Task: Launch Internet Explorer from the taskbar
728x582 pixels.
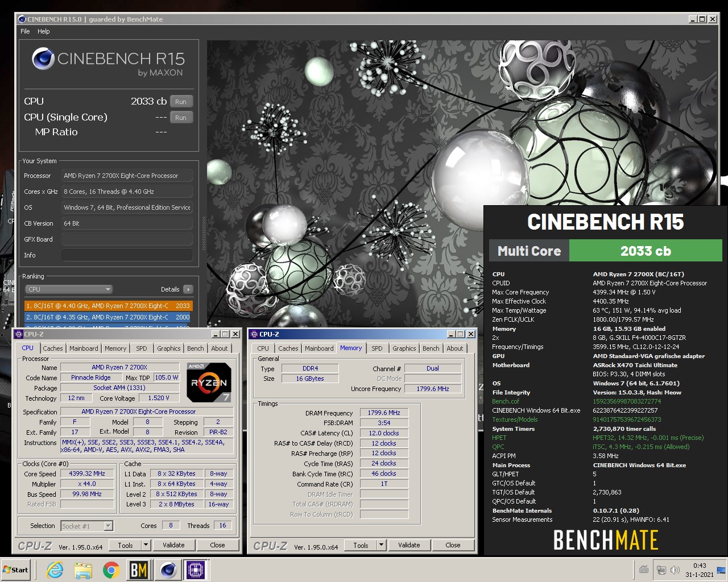Action: click(x=55, y=570)
